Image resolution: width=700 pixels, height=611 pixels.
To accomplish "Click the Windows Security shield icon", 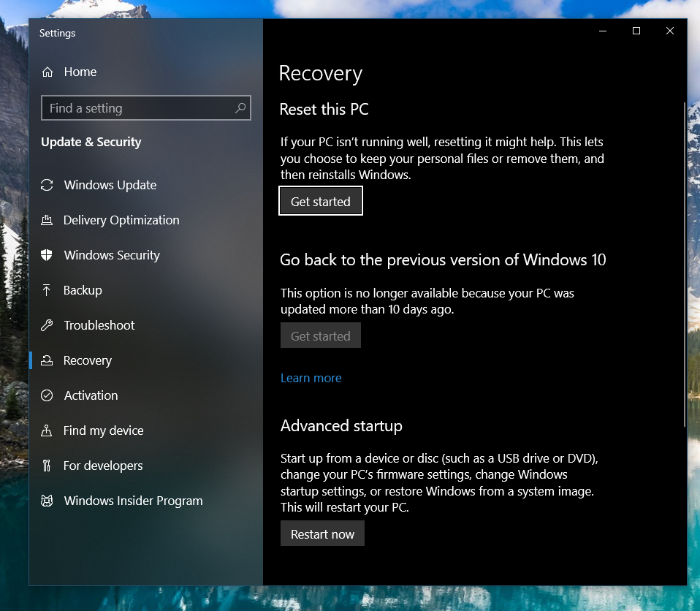I will click(x=47, y=255).
